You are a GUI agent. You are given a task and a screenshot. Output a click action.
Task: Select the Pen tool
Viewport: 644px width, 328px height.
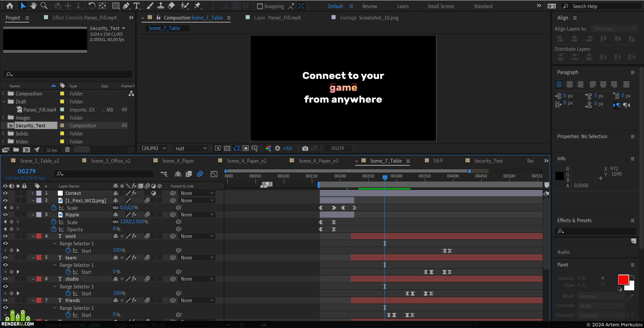(x=126, y=6)
